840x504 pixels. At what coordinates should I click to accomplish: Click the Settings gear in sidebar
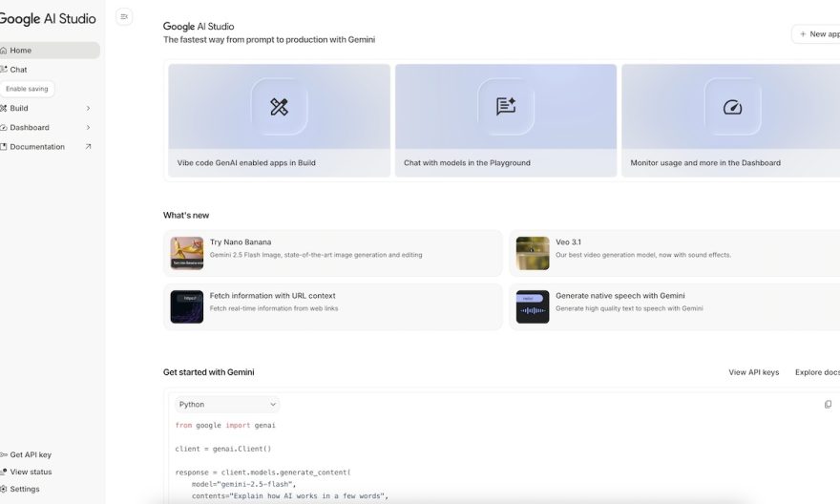tap(25, 489)
